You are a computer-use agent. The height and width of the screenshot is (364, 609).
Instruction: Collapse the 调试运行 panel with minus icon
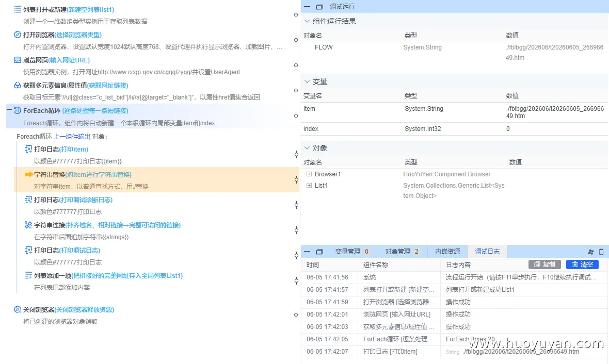[x=307, y=7]
